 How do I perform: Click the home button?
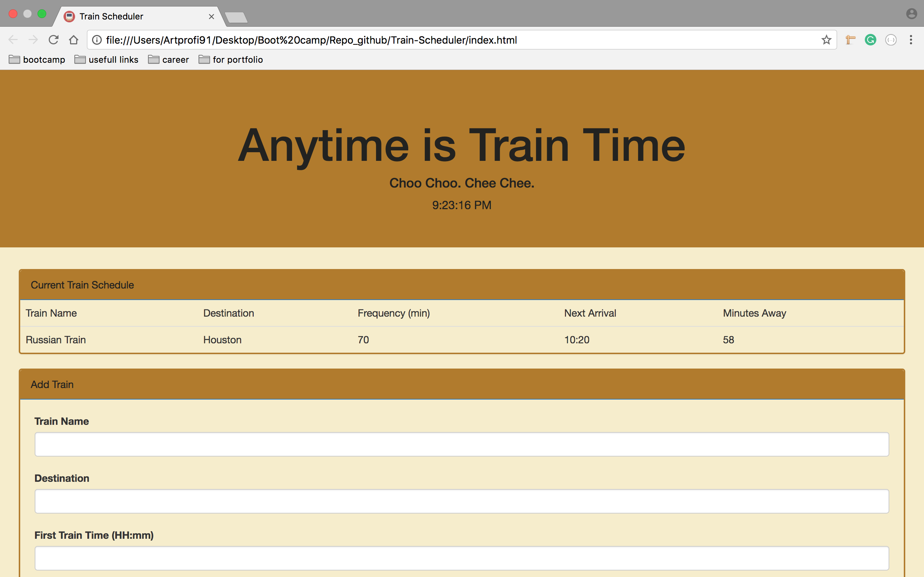pyautogui.click(x=74, y=40)
